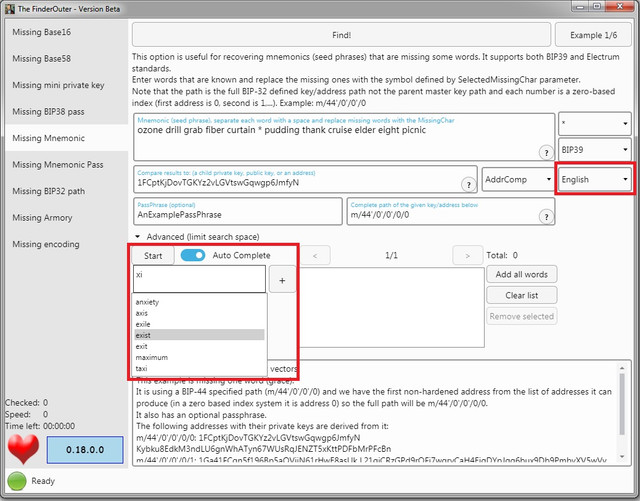This screenshot has height=501, width=640.
Task: Open the missing character dropdown
Action: coord(594,123)
